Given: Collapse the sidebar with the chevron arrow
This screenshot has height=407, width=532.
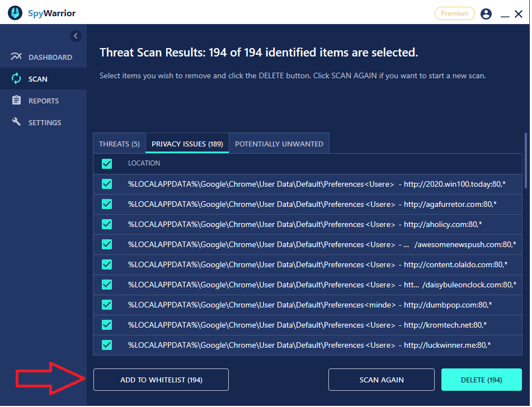Looking at the screenshot, I should [76, 36].
